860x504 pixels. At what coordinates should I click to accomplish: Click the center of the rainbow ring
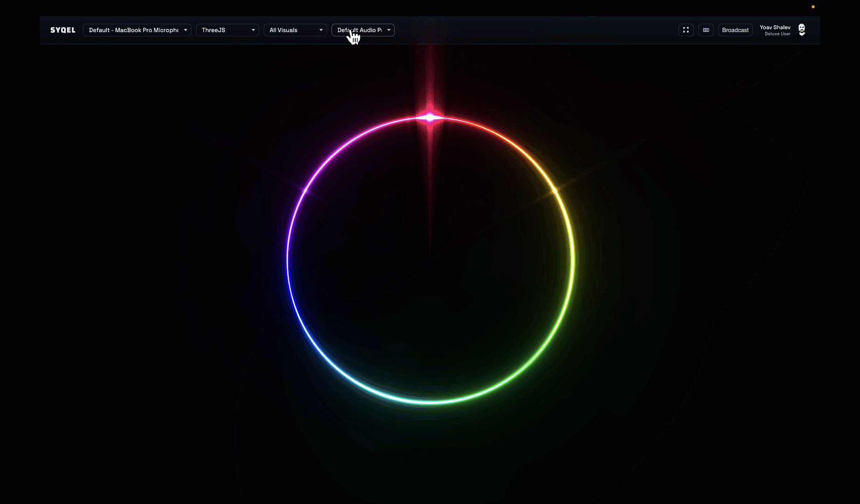coord(430,259)
